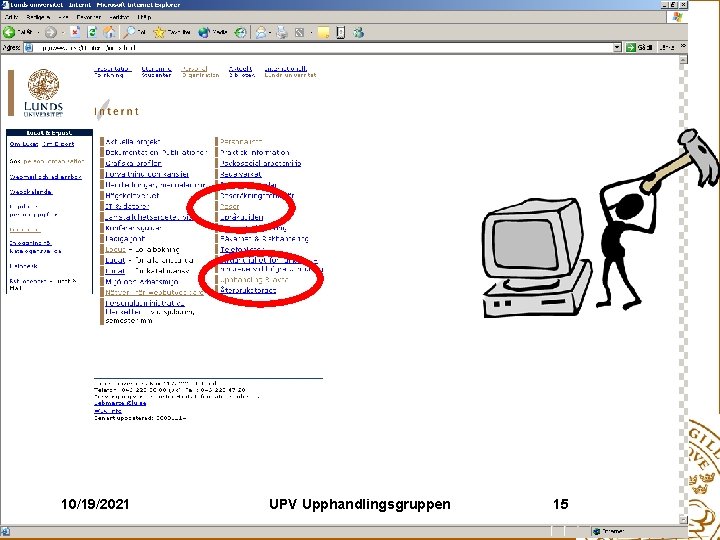Open the Upphandling & avtal link

coord(254,280)
